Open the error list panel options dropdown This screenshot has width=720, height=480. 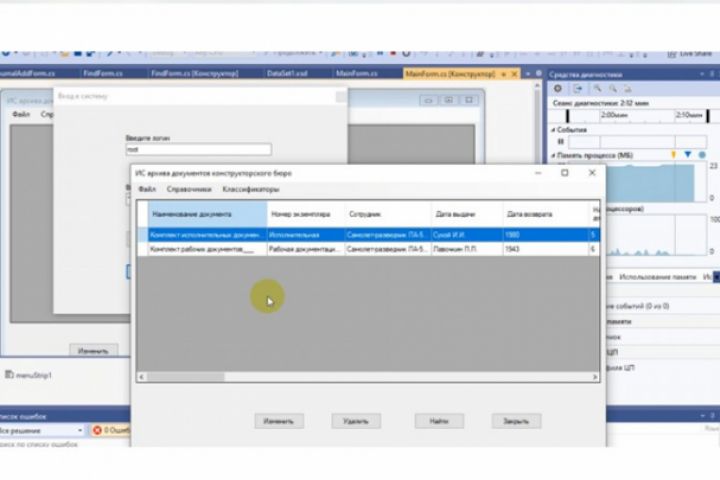point(703,416)
